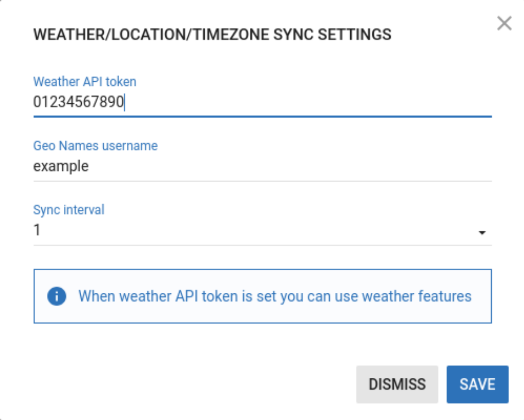Screen dimensions: 524x420
Task: Dismiss the sync settings dialog
Action: point(397,384)
